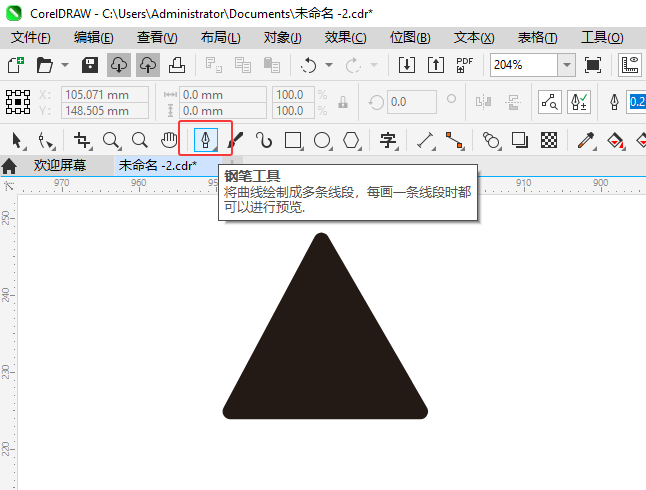
Task: Open the zoom level dropdown arrow
Action: (567, 65)
